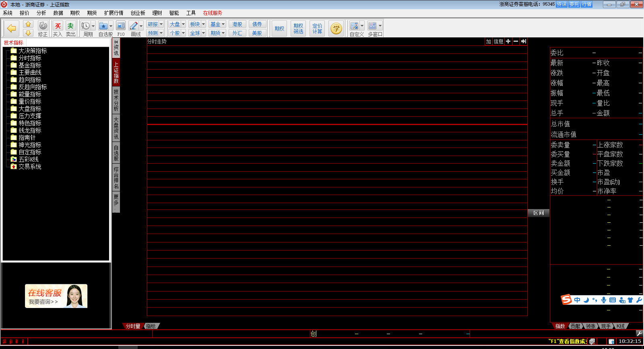Click the back arrow toolbar icon

tap(12, 29)
